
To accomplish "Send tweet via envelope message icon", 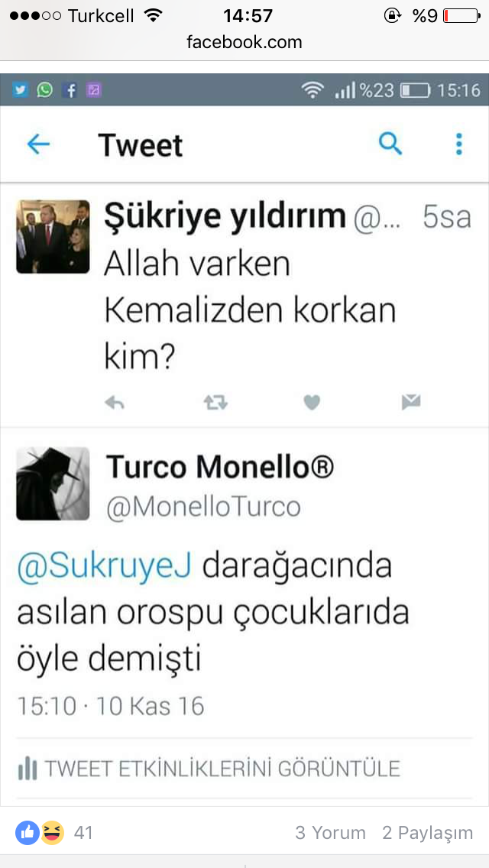I will tap(411, 403).
